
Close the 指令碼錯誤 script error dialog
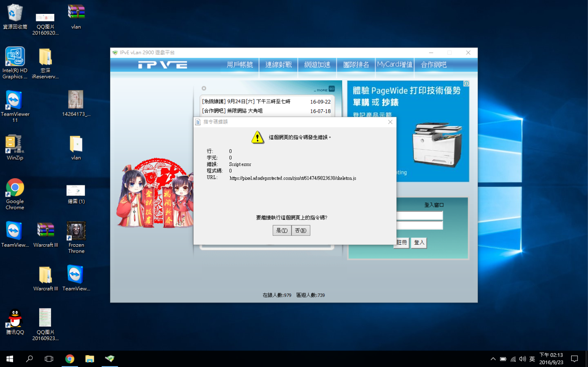click(390, 122)
